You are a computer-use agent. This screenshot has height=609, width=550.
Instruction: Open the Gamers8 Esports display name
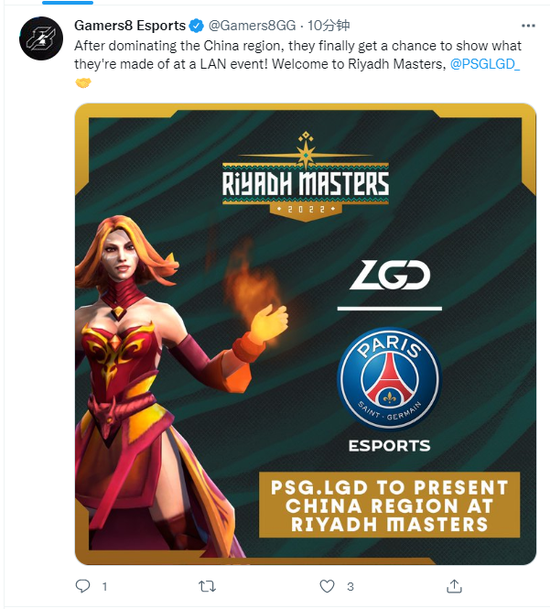tap(130, 26)
